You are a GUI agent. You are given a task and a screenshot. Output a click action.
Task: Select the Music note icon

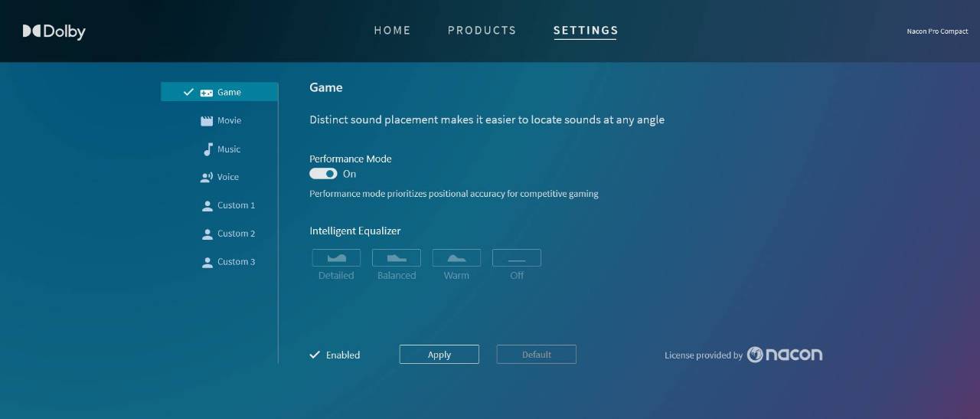[x=207, y=149]
